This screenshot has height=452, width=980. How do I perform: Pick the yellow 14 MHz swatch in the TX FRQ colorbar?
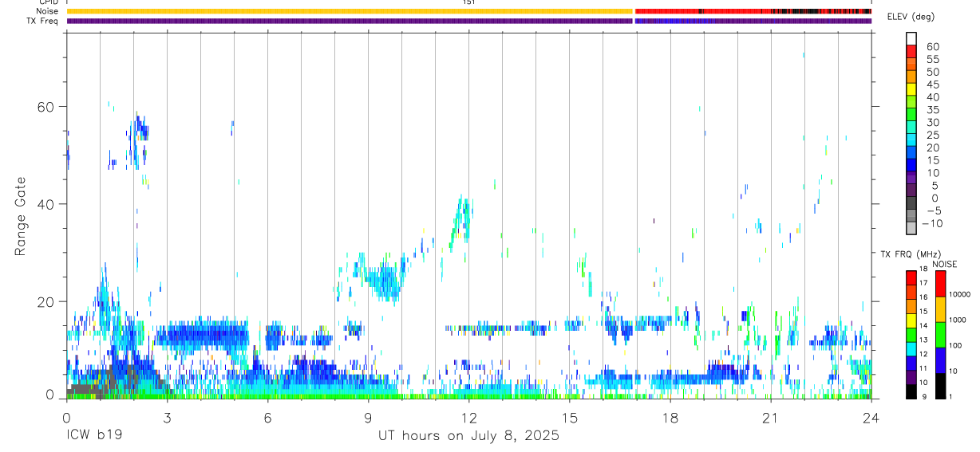tap(911, 320)
